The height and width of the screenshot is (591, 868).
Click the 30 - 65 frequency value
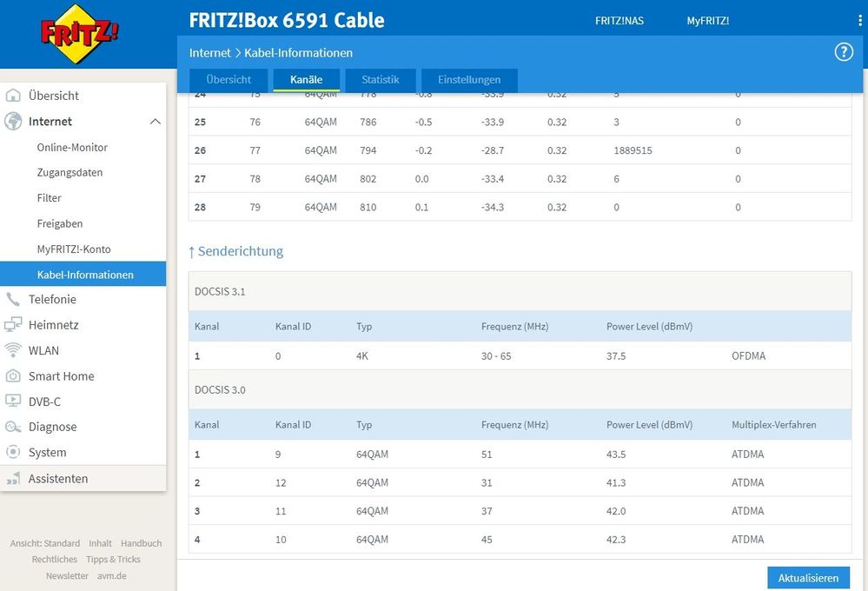click(x=496, y=356)
